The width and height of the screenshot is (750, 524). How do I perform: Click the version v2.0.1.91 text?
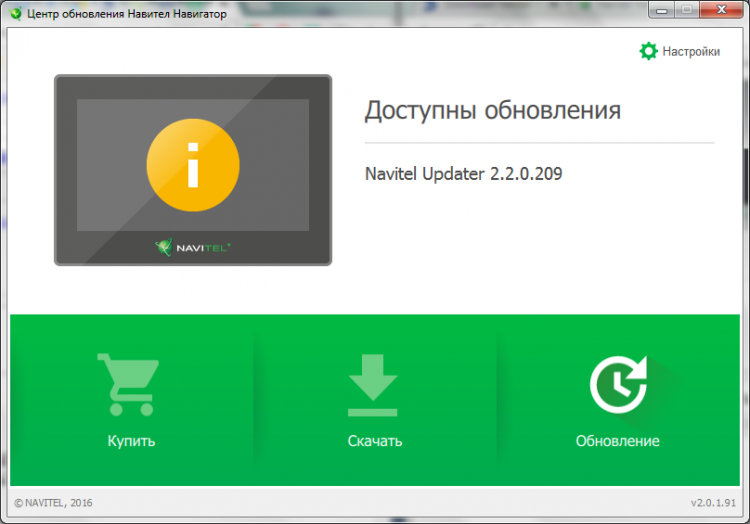(713, 502)
